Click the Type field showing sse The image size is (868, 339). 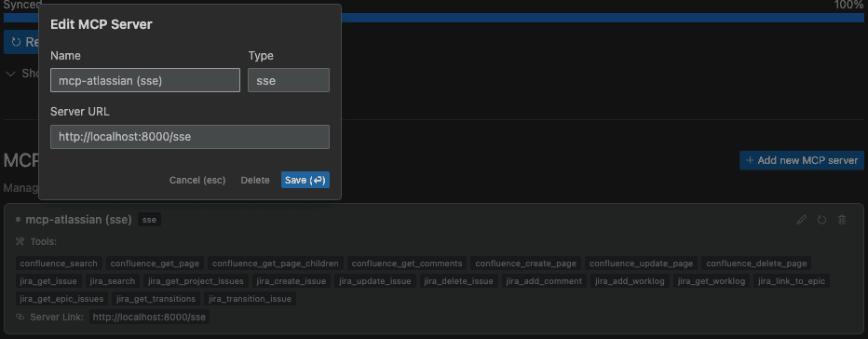pos(289,80)
